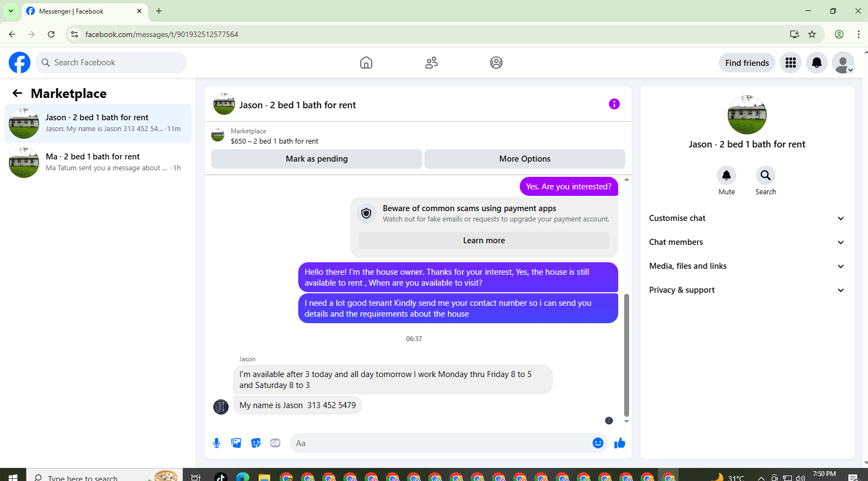This screenshot has width=868, height=481.
Task: Go back from Marketplace chats list
Action: [17, 94]
